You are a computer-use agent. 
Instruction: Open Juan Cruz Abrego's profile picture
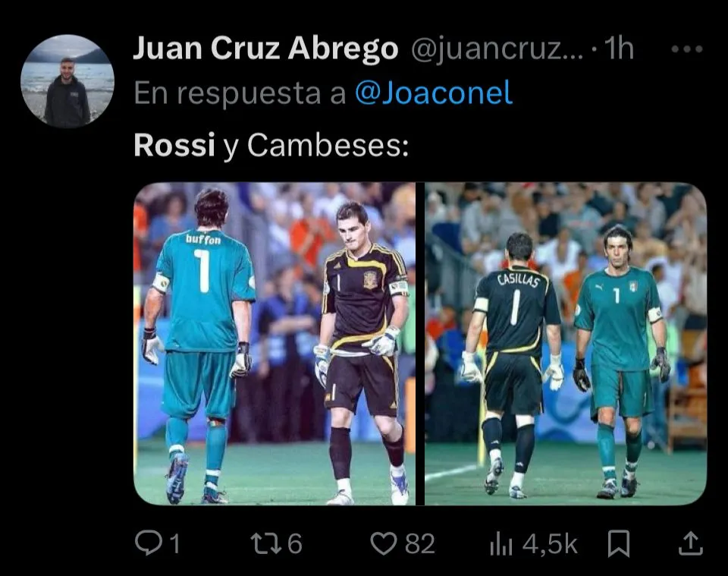pyautogui.click(x=67, y=81)
